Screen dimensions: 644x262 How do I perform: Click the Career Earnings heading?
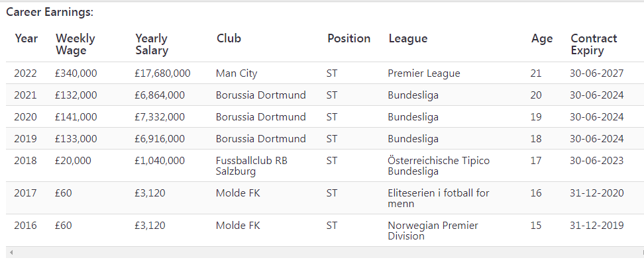pos(50,13)
